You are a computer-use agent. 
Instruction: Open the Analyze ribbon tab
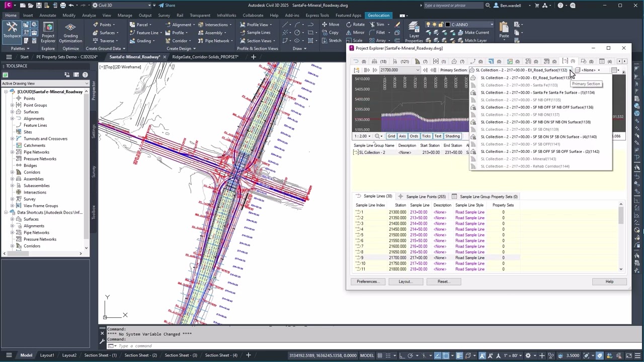[x=89, y=15]
